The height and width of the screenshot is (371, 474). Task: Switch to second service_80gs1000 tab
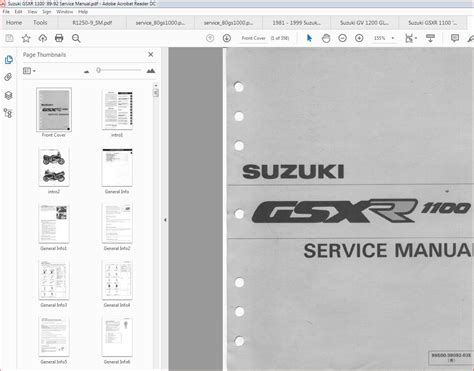point(228,23)
